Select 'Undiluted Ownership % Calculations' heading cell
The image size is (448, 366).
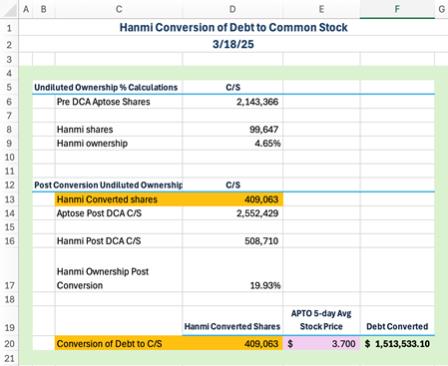click(x=106, y=87)
